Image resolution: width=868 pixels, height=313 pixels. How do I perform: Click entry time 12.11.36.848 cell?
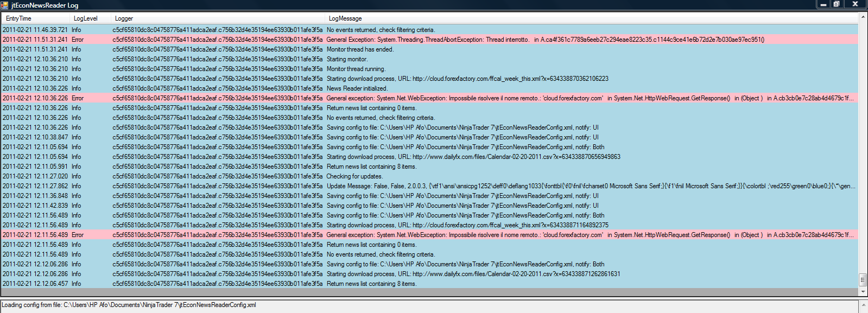tap(35, 196)
